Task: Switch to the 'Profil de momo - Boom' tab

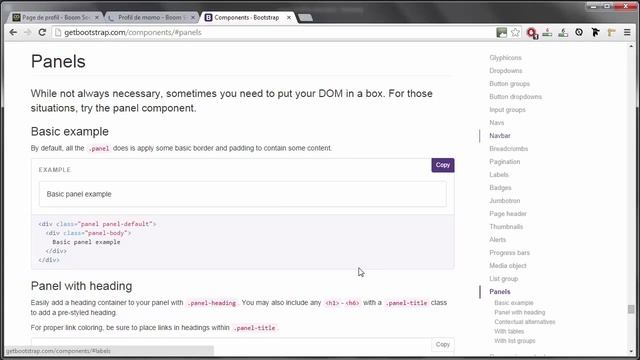Action: [151, 18]
